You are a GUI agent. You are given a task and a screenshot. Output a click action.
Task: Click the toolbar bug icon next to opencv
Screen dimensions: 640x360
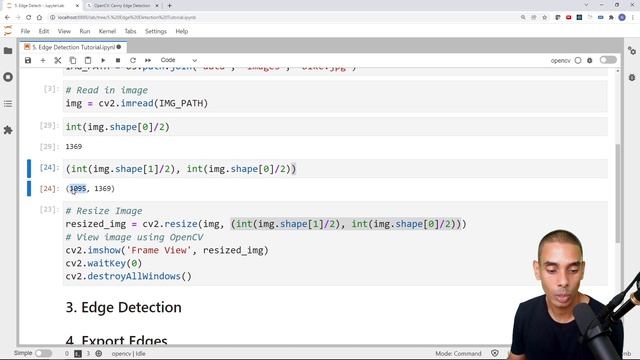589,60
